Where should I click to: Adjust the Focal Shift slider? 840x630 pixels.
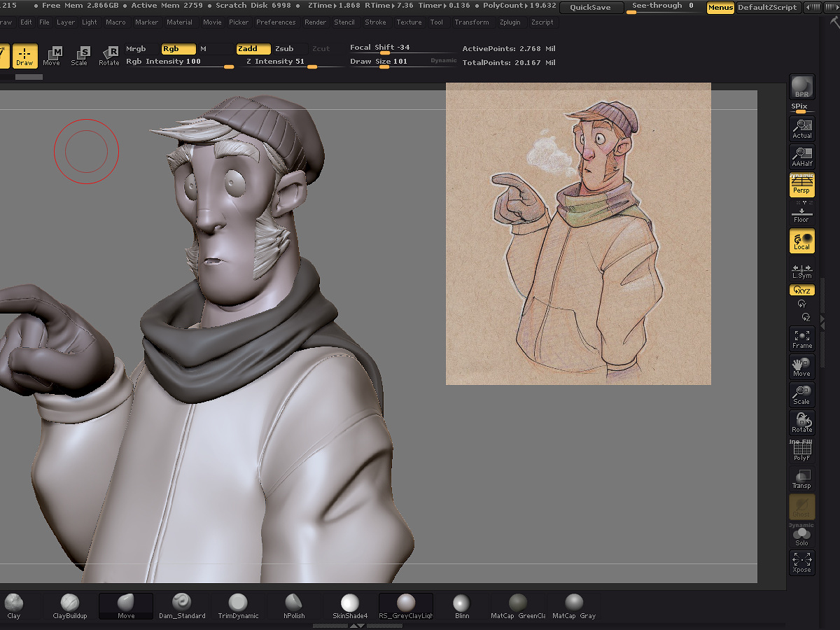(x=402, y=48)
